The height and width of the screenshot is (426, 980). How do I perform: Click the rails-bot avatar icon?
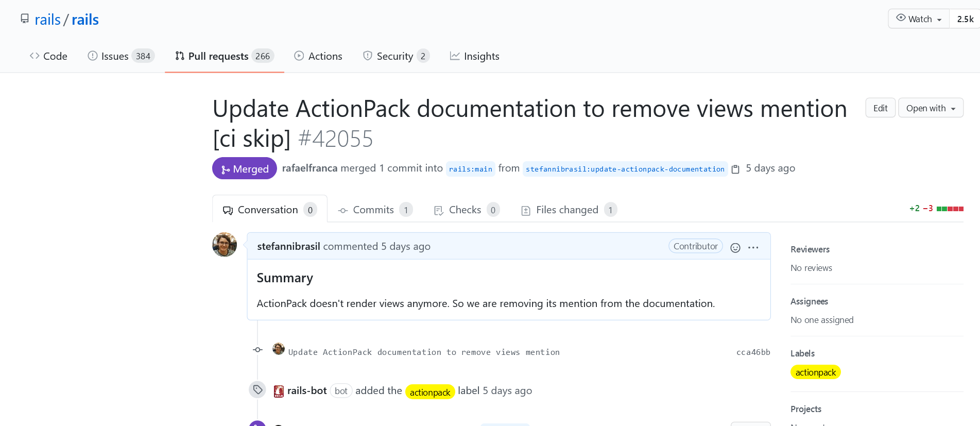[x=279, y=391]
